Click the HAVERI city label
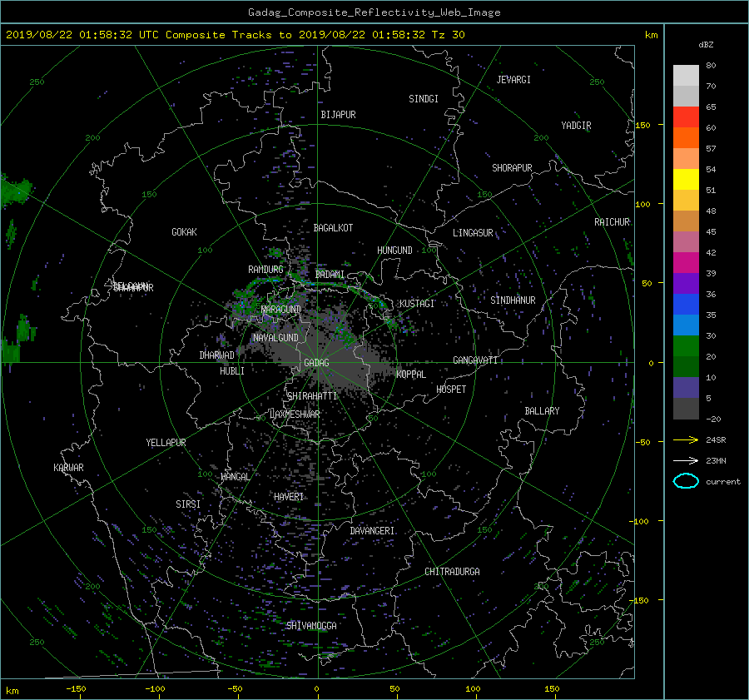This screenshot has height=700, width=749. [x=289, y=497]
